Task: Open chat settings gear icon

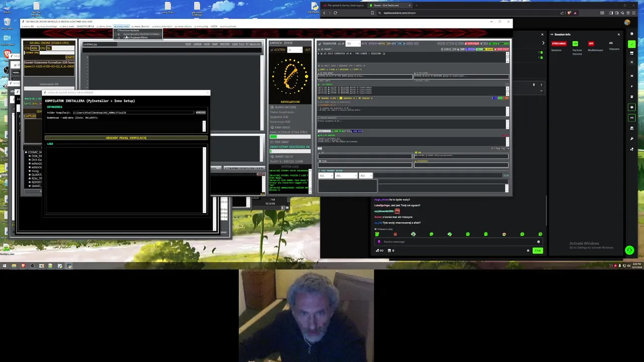Action: pyautogui.click(x=528, y=250)
